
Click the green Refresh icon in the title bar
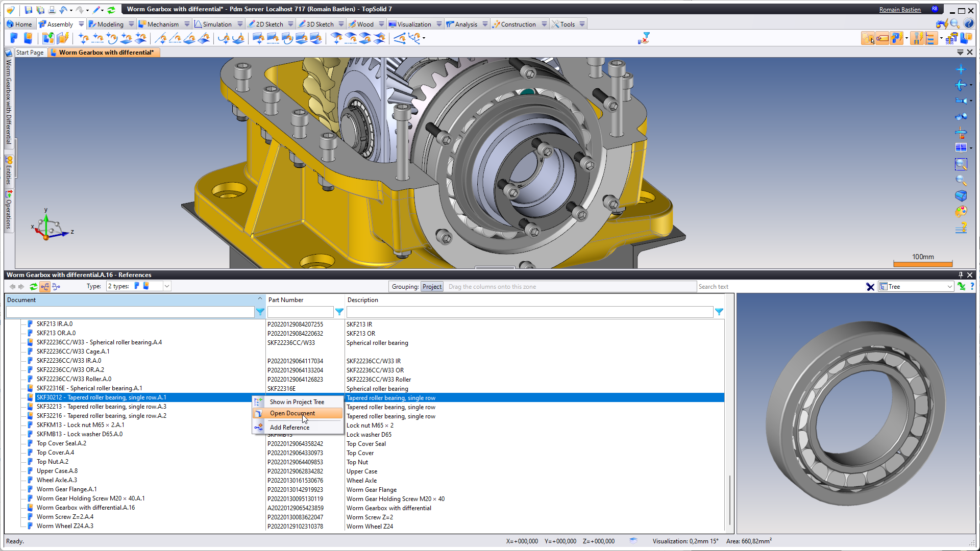point(111,10)
